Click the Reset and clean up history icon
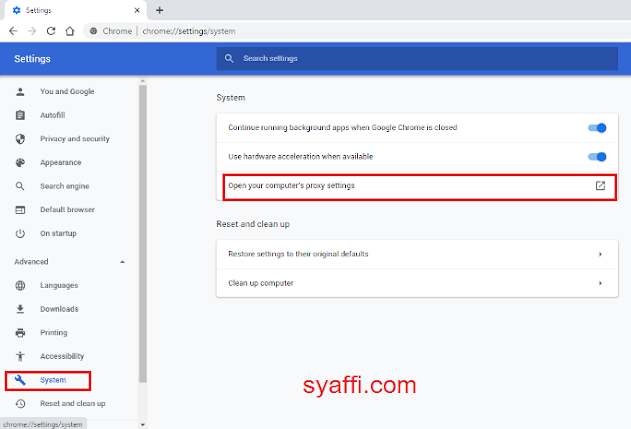The image size is (631, 429). click(x=20, y=404)
